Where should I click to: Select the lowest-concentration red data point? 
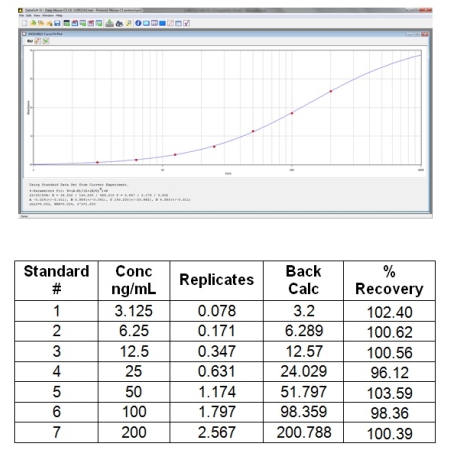(x=97, y=162)
